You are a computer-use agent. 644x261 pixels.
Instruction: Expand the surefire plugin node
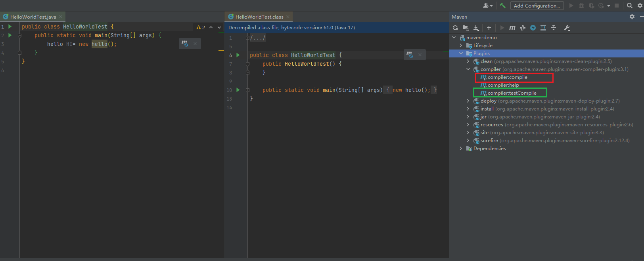[468, 141]
